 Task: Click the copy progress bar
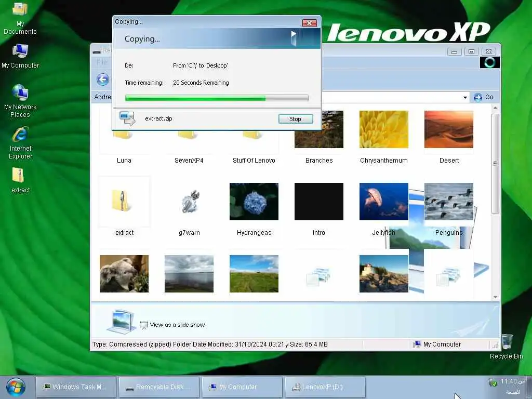point(217,98)
